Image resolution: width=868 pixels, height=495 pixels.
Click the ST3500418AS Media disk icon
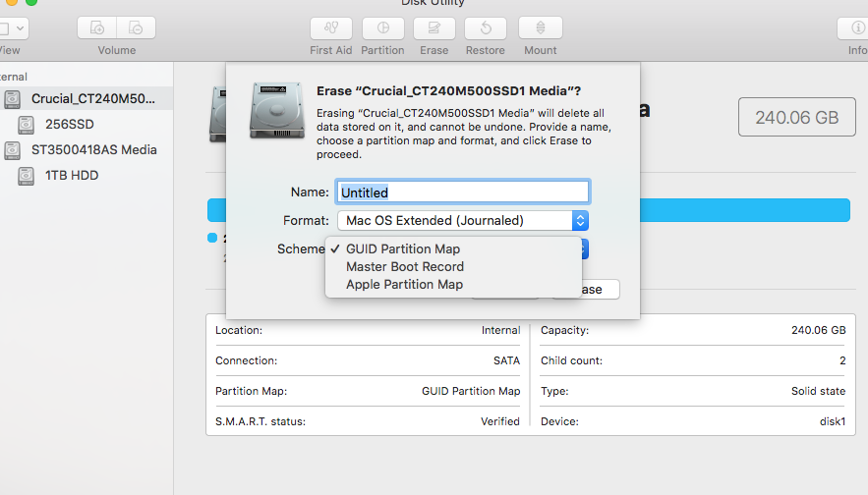click(12, 150)
